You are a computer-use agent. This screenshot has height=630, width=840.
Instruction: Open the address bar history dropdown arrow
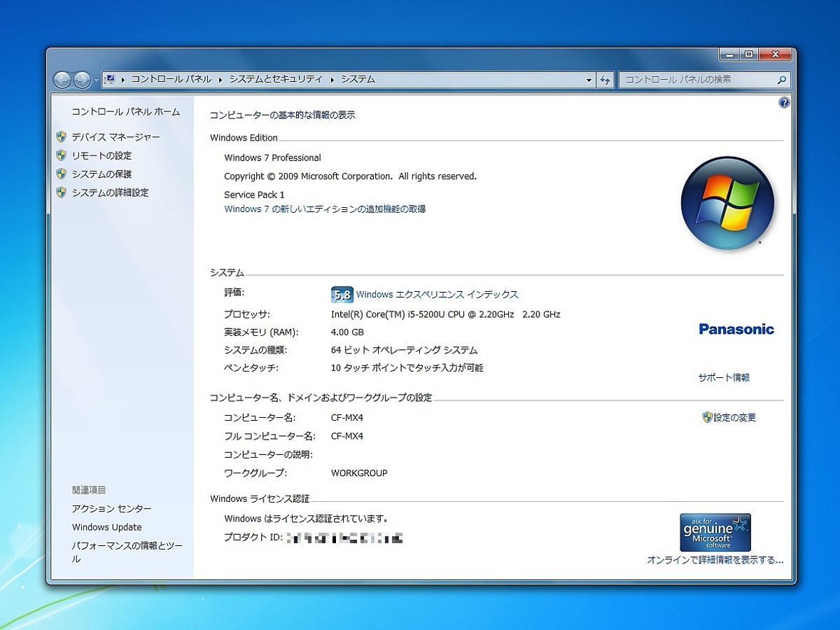(589, 80)
